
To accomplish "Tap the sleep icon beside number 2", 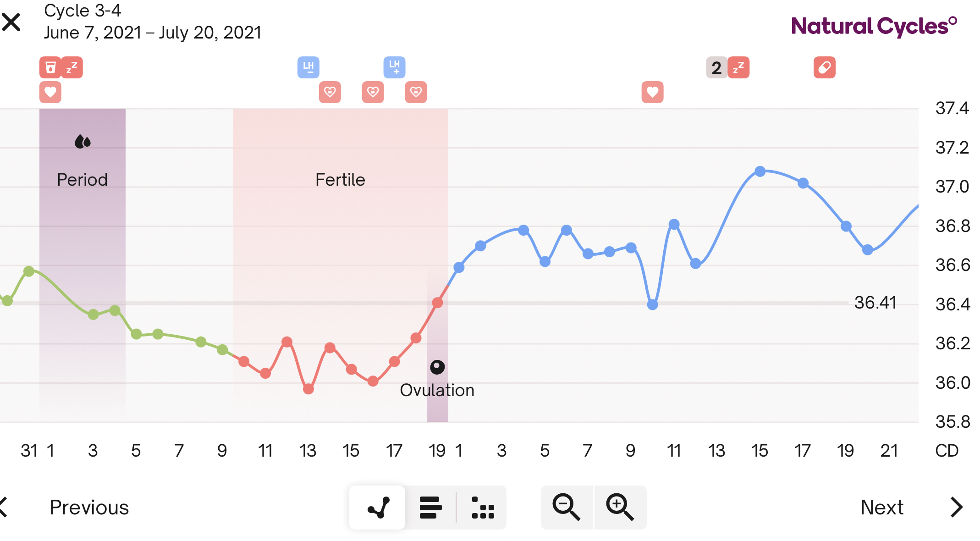I will [x=738, y=67].
